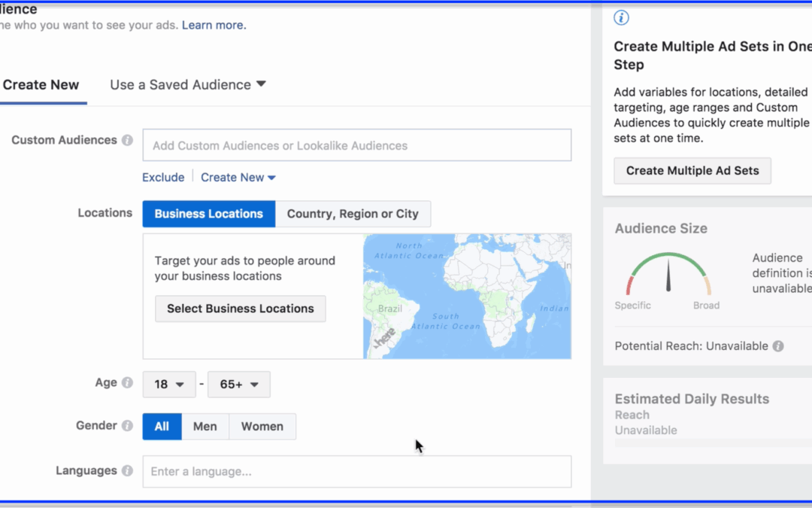Select the Women gender option
This screenshot has height=508, width=812.
pos(262,426)
